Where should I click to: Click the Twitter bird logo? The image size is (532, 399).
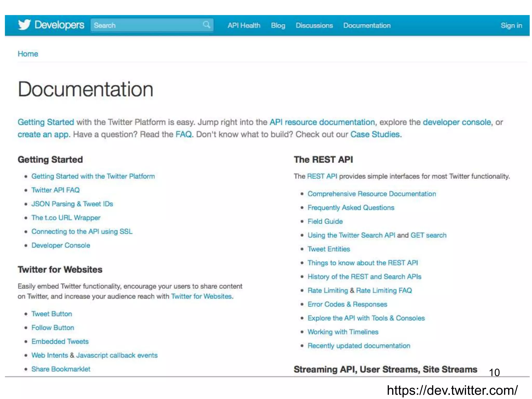[24, 25]
